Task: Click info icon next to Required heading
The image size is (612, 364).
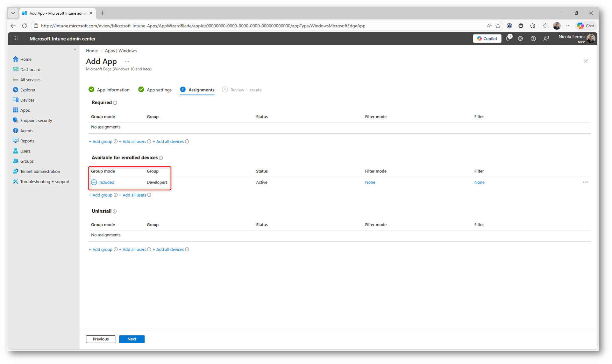Action: 115,103
